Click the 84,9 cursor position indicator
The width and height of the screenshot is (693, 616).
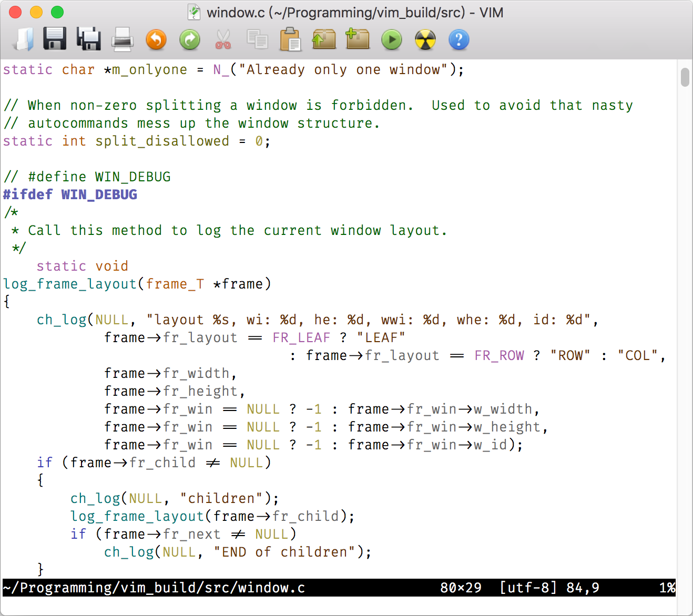tap(582, 588)
